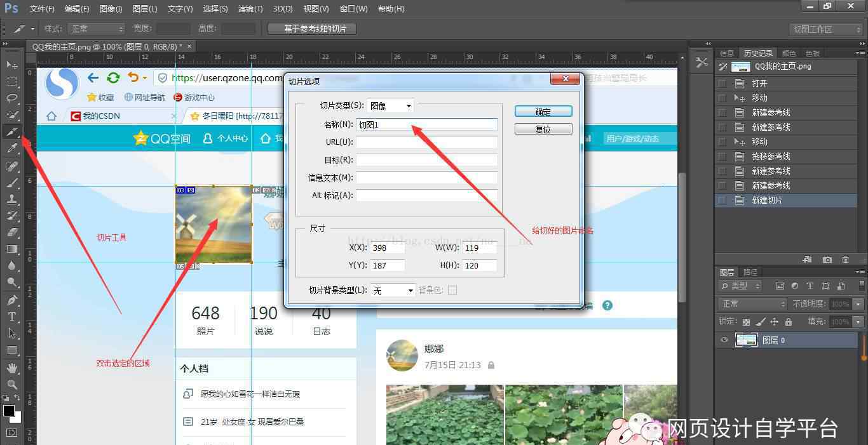Select the Rectangular Marquee tool
This screenshot has width=868, height=445.
pos(12,81)
